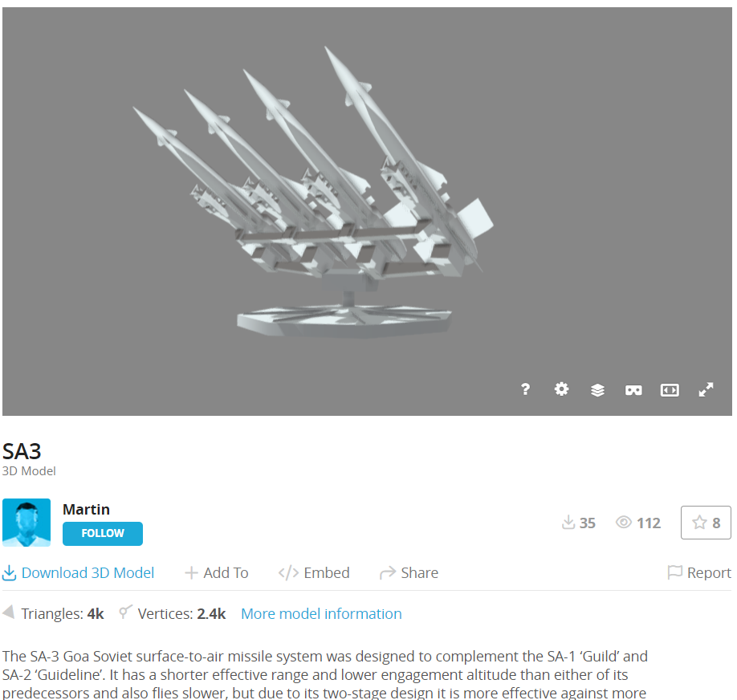Download 3D Model link
The image size is (737, 700).
coord(78,572)
